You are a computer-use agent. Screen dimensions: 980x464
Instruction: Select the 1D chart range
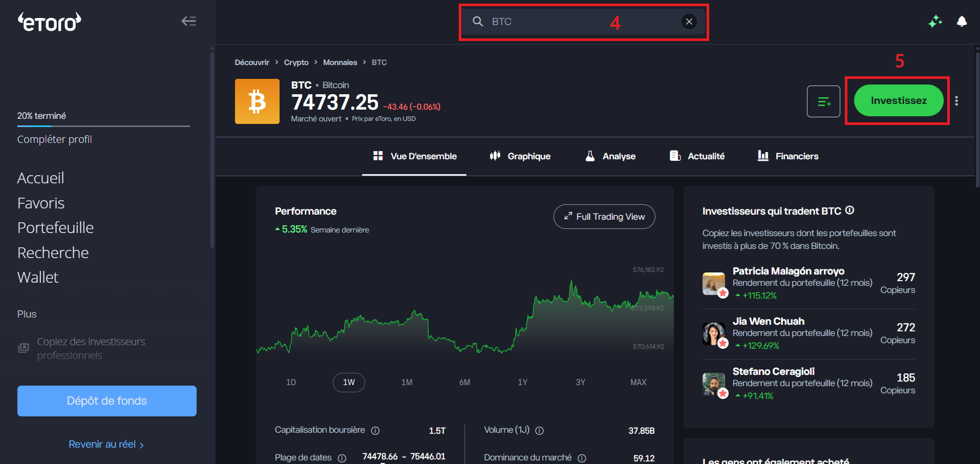tap(291, 383)
